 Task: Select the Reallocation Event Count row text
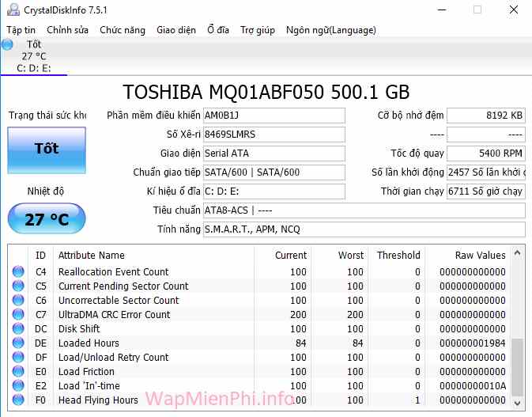coord(113,272)
